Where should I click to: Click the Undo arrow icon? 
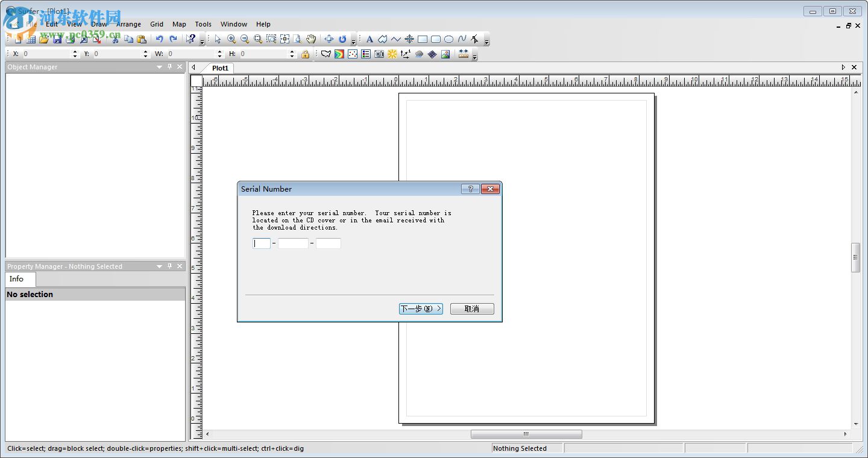[160, 39]
